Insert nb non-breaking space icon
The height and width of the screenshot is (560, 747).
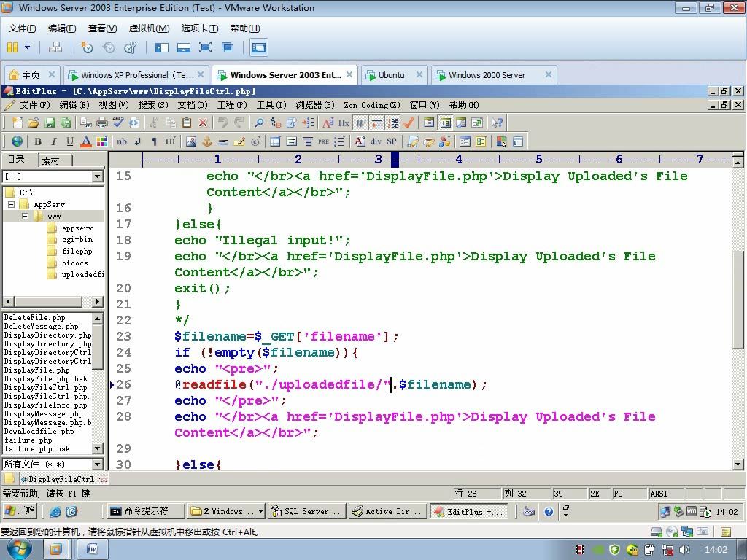(122, 141)
